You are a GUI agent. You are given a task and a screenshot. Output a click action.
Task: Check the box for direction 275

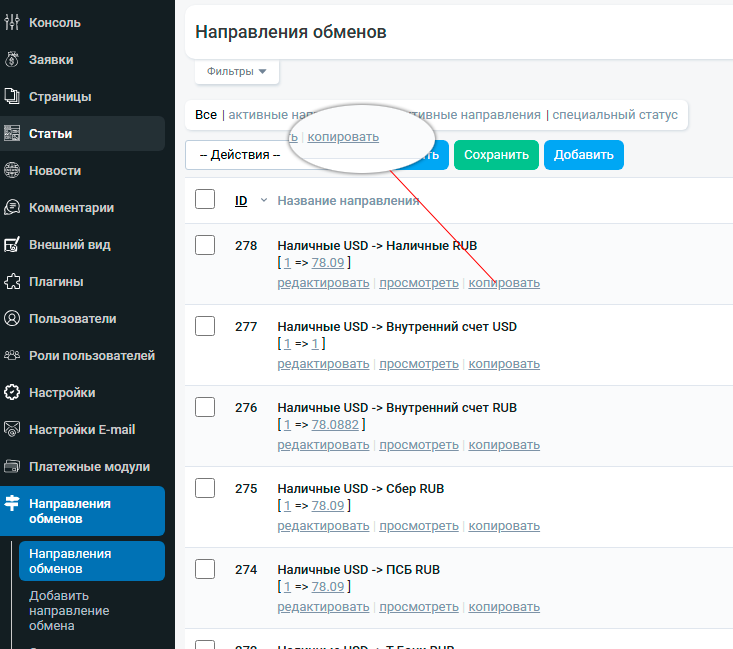point(205,488)
